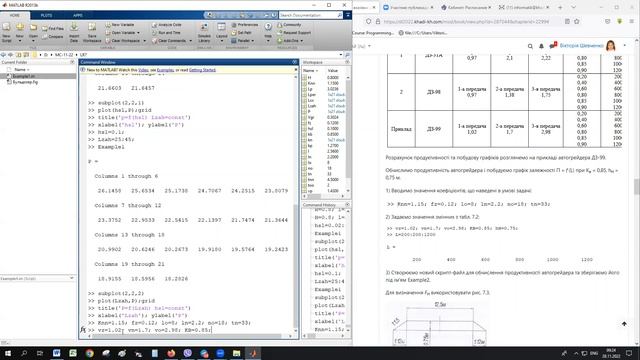
Task: Click Set Path in the toolstrip
Action: pos(241,33)
